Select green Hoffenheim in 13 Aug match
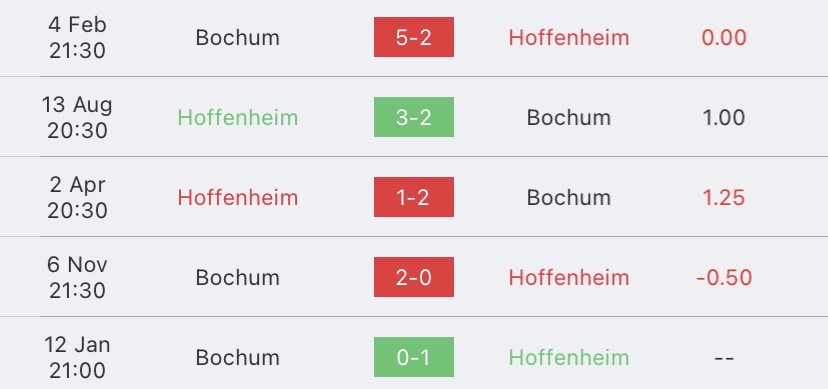Viewport: 828px width, 389px height. click(x=238, y=117)
